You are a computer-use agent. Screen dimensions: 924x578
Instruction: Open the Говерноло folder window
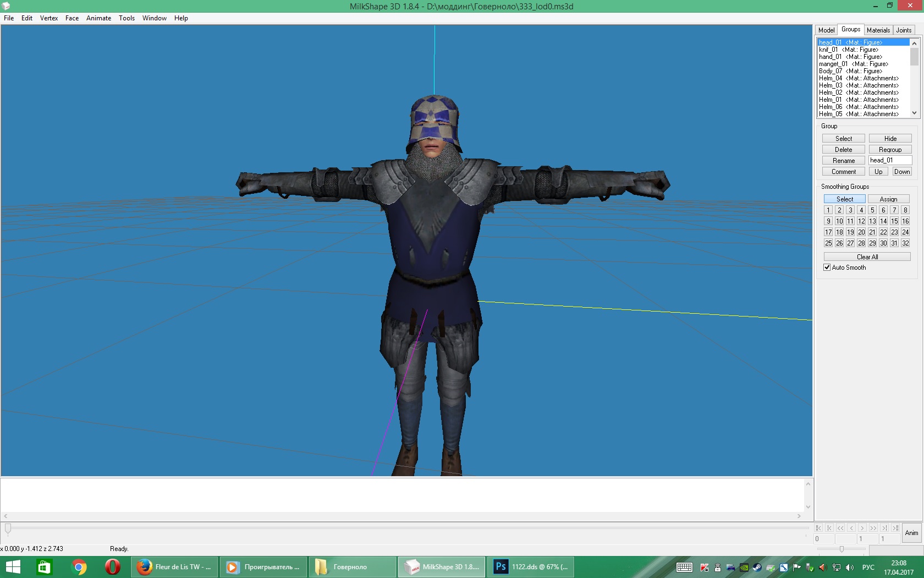pos(353,567)
